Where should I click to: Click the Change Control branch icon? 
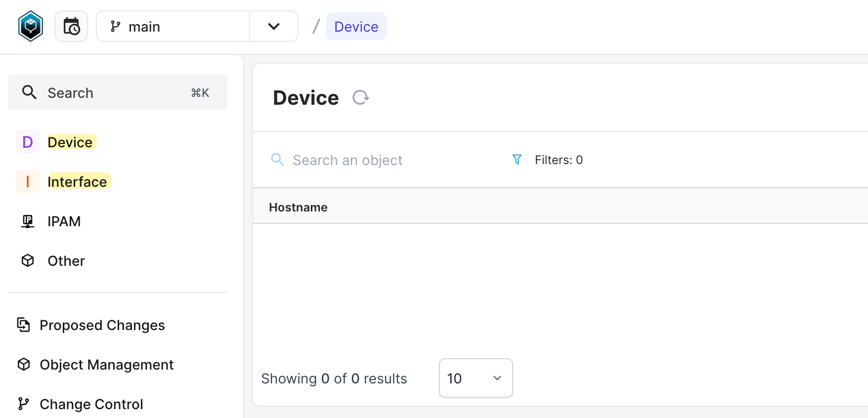point(24,404)
